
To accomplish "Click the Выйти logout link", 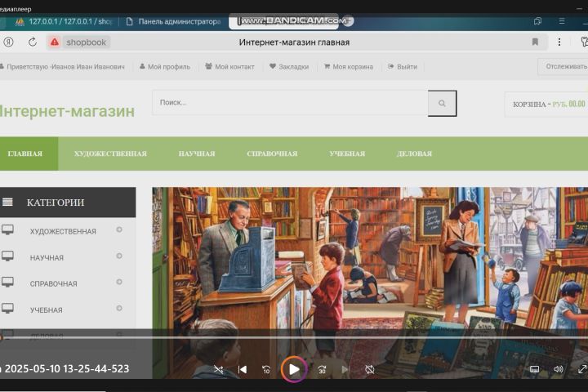I will coord(403,67).
